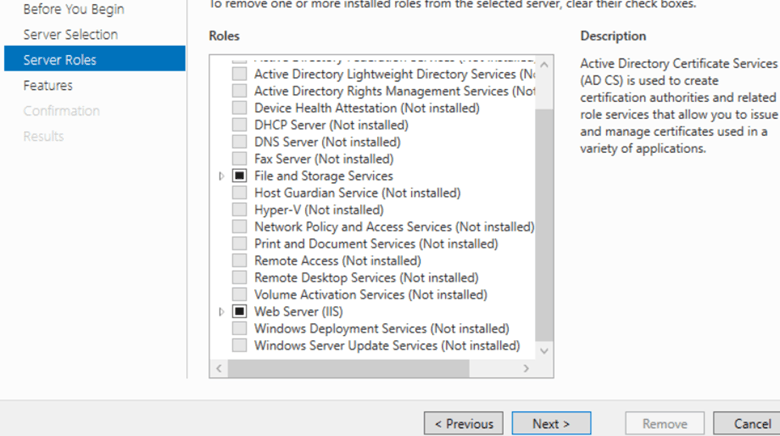Click the horizontal scroll right arrow

tap(526, 368)
